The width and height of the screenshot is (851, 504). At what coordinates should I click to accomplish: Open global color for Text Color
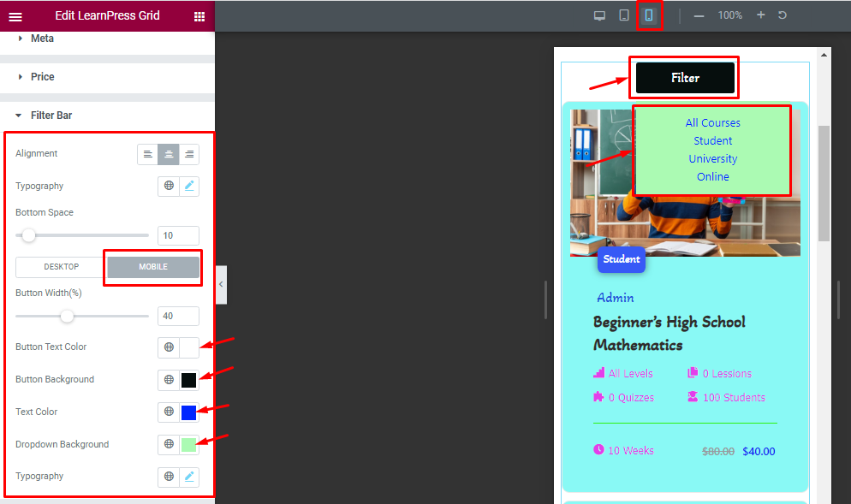[169, 412]
